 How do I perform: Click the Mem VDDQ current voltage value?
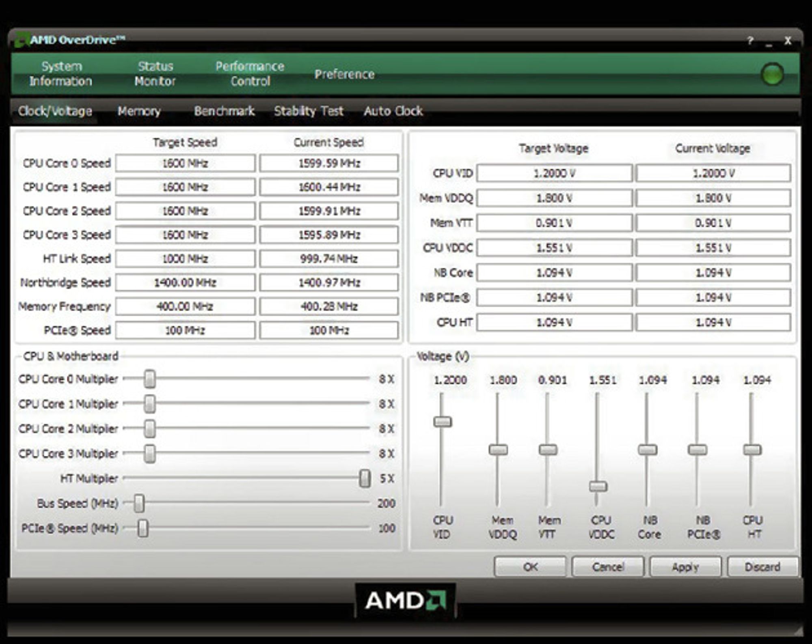[713, 198]
